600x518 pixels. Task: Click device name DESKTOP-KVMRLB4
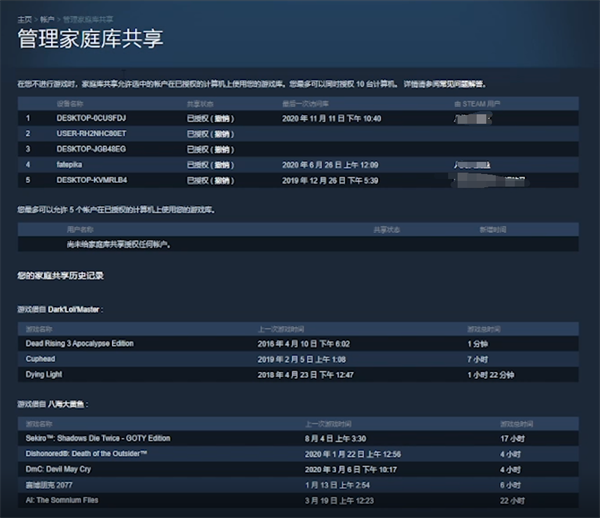92,180
